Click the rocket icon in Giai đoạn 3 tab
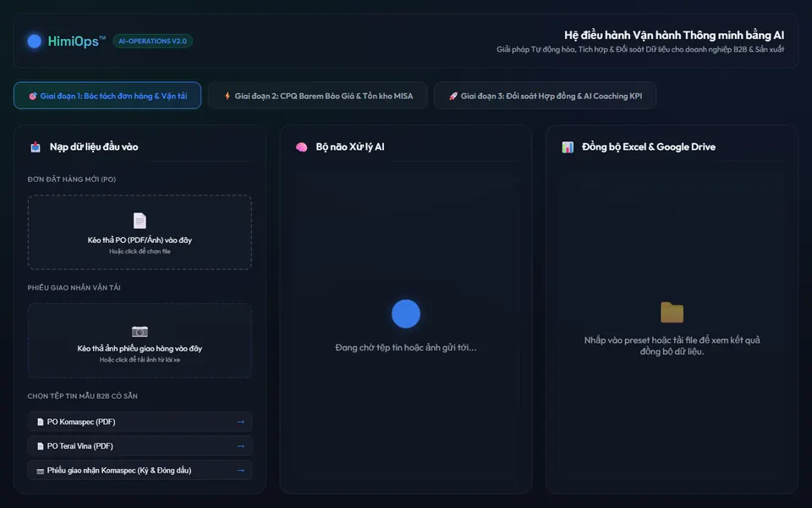Image resolution: width=812 pixels, height=508 pixels. (453, 96)
